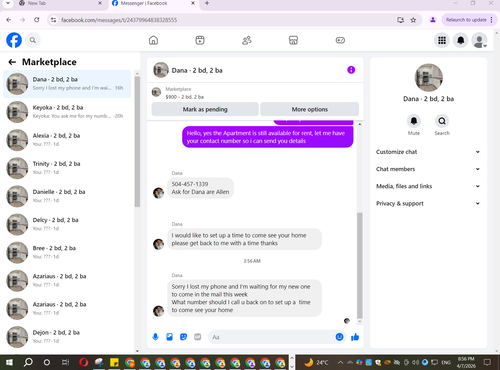The width and height of the screenshot is (500, 370).
Task: Send a thumbs-up like
Action: 355,337
